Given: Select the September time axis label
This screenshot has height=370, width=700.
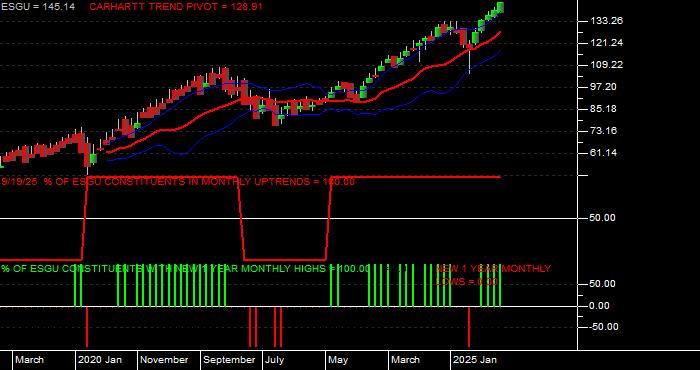Looking at the screenshot, I should pyautogui.click(x=229, y=360).
